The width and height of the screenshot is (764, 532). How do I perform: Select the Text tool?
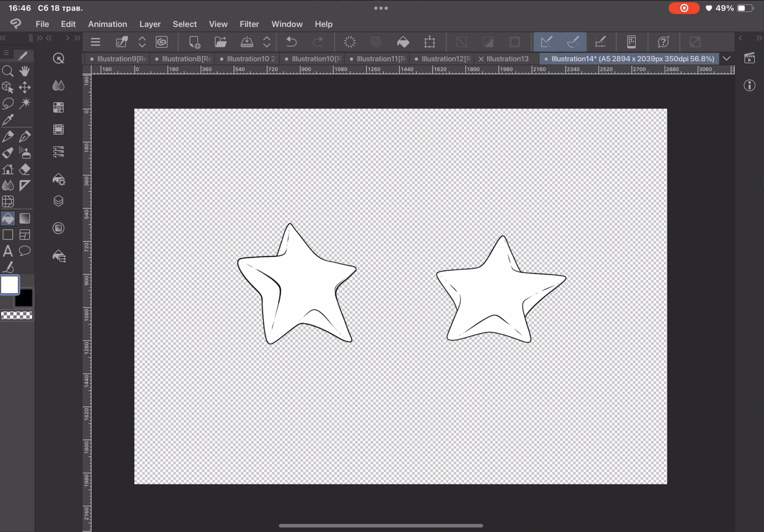8,251
